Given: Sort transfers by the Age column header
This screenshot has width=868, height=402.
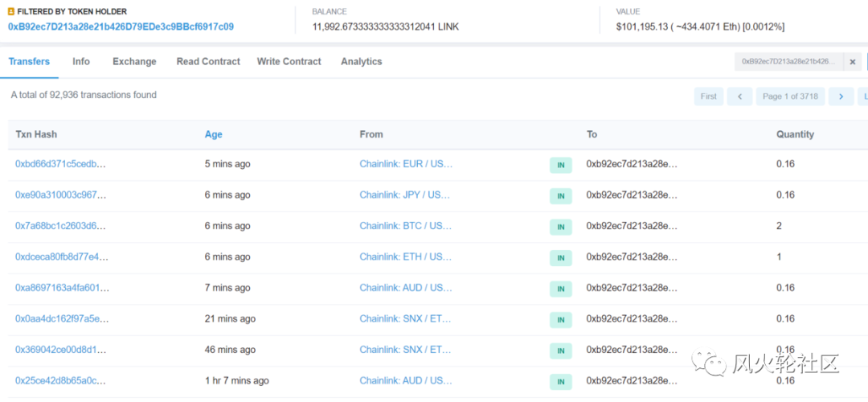Looking at the screenshot, I should (x=214, y=134).
